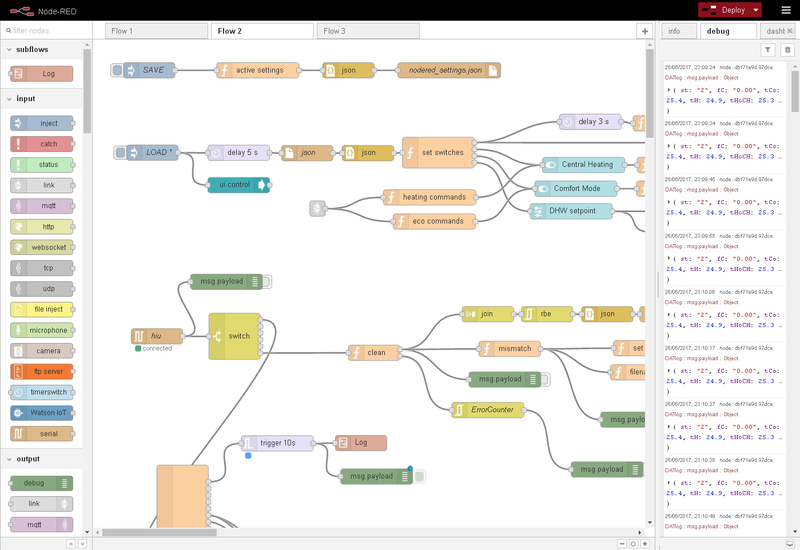Open the info sidebar tab
The image size is (800, 550).
(679, 31)
